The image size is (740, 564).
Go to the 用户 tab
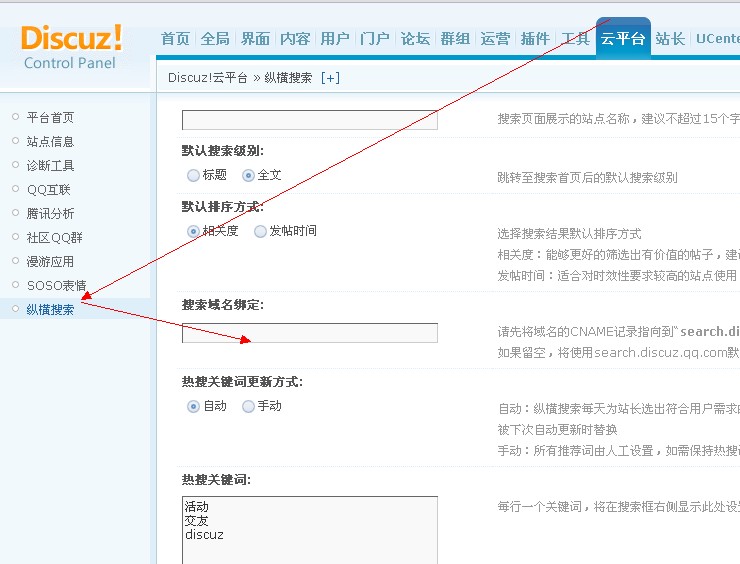click(335, 38)
